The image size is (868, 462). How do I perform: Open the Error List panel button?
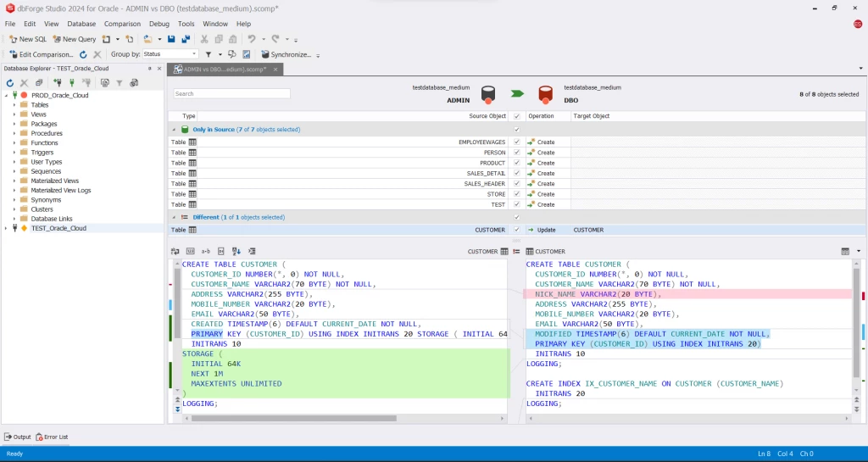point(52,437)
